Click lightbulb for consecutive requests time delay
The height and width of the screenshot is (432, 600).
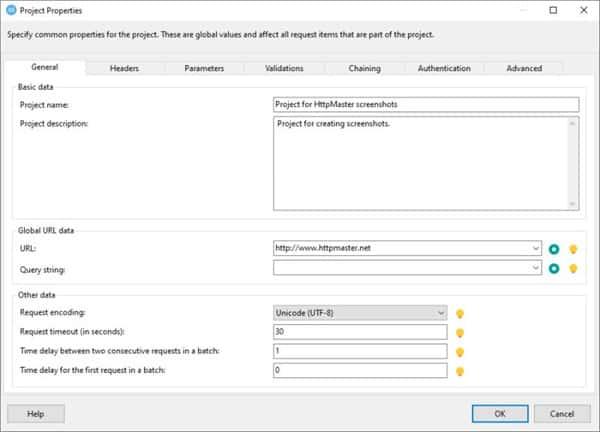pos(460,352)
